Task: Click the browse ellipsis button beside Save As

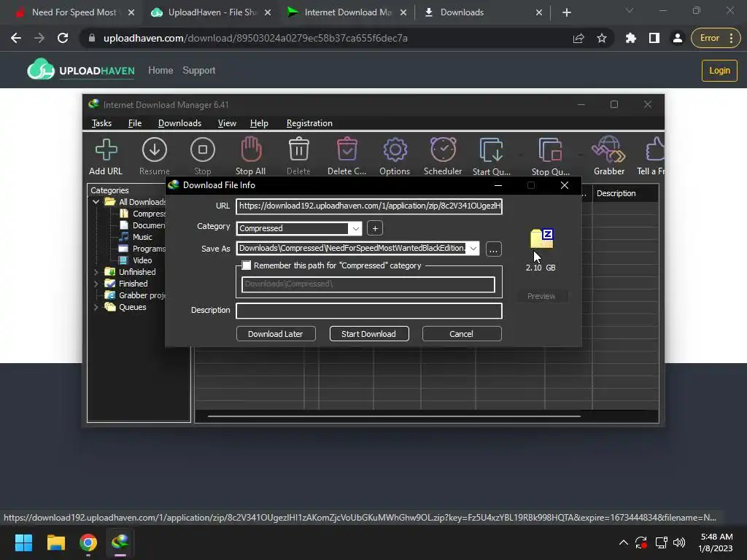Action: click(494, 249)
